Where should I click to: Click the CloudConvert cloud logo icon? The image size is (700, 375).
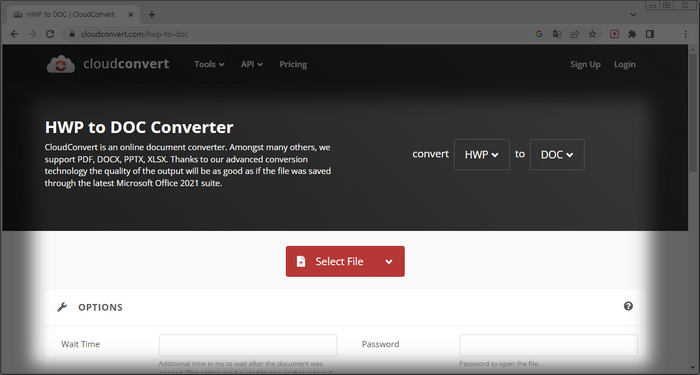click(61, 64)
